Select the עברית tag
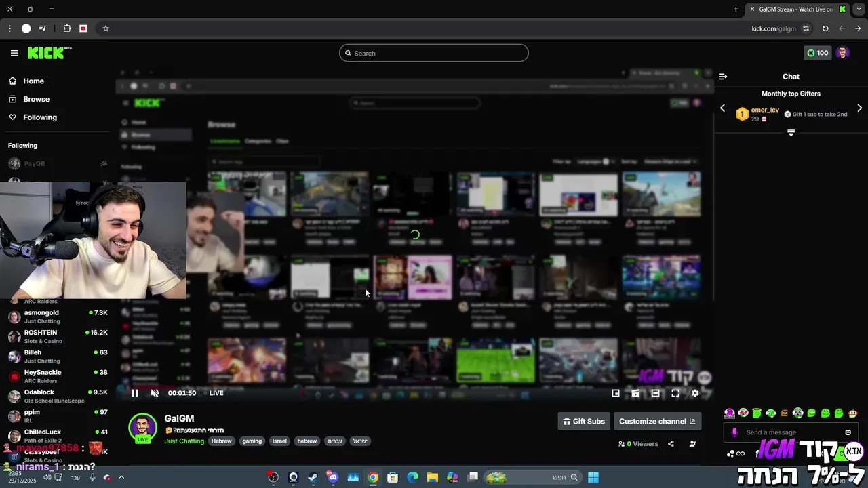 (x=335, y=441)
